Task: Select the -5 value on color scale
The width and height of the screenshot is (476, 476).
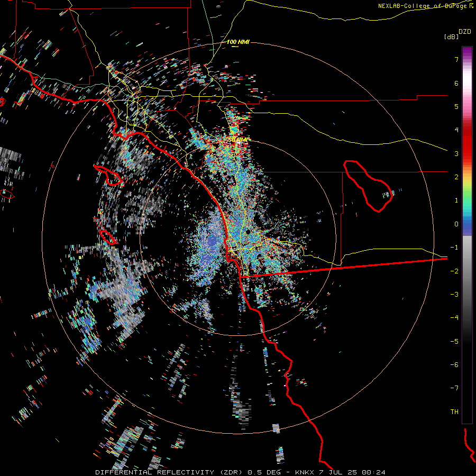Action: pos(454,342)
